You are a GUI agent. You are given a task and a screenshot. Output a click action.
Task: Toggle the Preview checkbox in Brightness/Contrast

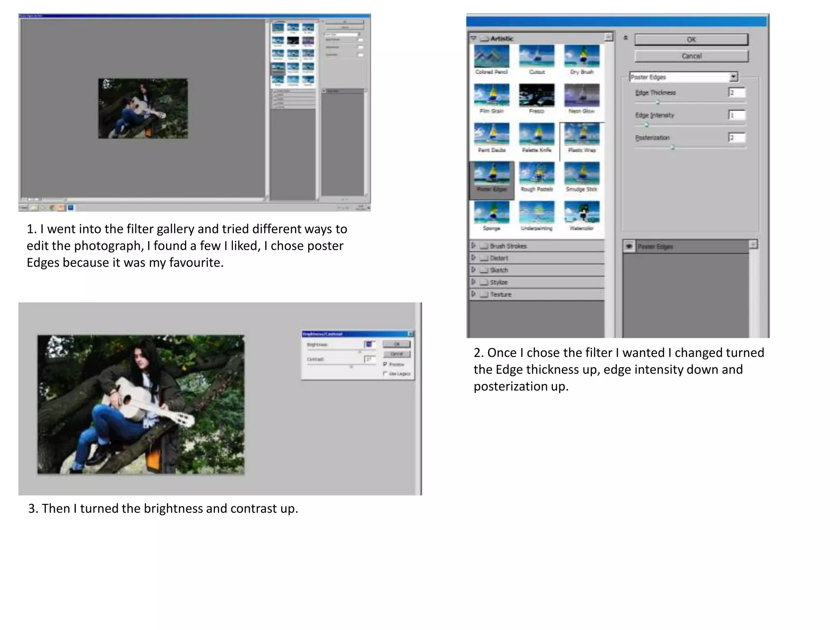point(385,364)
